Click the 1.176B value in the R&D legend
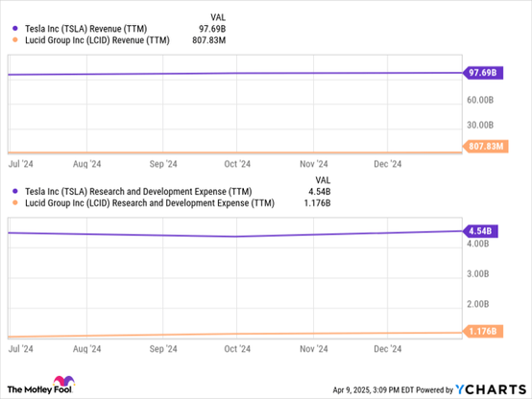The image size is (532, 399). (x=317, y=203)
